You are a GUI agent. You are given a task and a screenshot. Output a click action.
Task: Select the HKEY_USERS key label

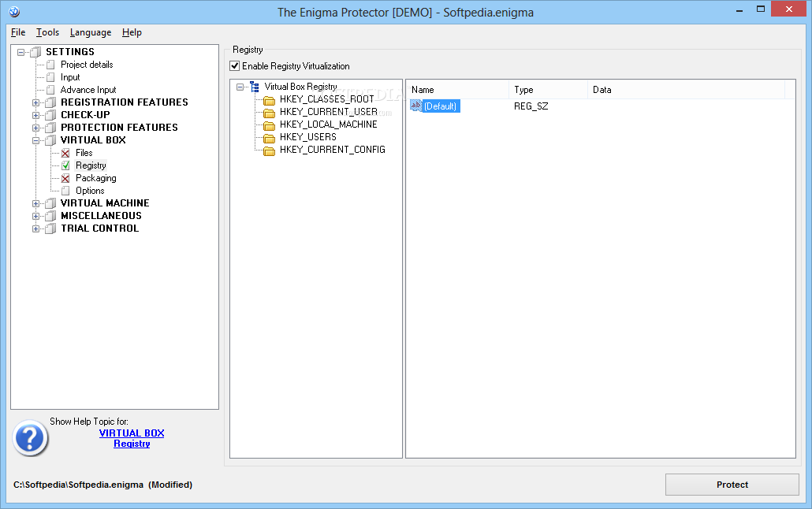(308, 137)
